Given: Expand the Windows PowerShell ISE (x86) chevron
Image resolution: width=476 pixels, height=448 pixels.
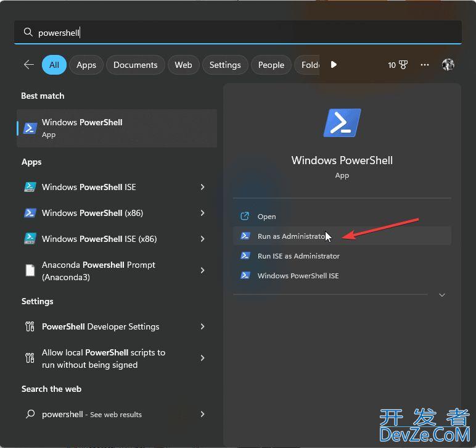Looking at the screenshot, I should click(202, 239).
